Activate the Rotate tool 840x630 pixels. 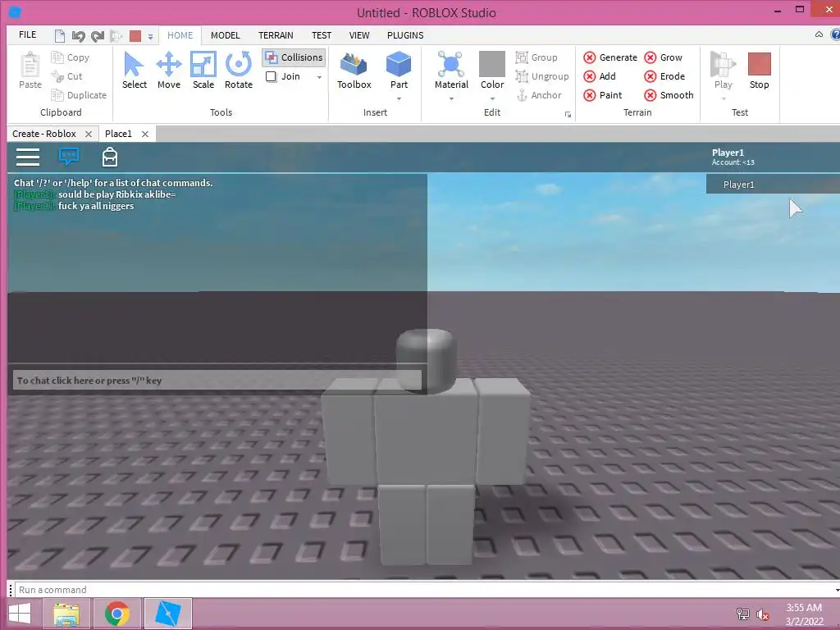[x=239, y=71]
